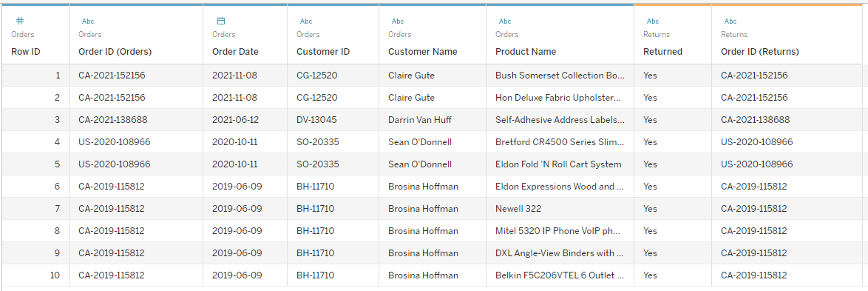Click Row ID cell 5
Screen dimensions: 868x291
[35, 164]
